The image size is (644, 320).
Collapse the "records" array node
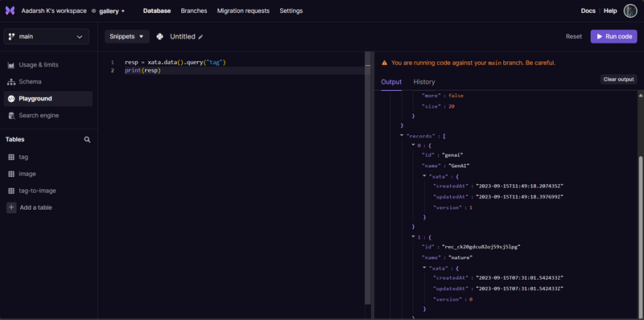401,135
